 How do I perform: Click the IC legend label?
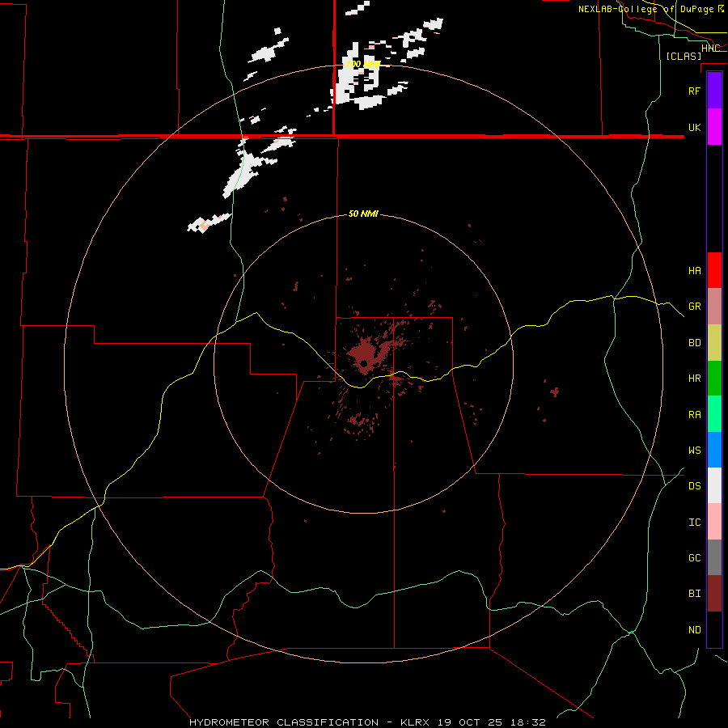[694, 522]
